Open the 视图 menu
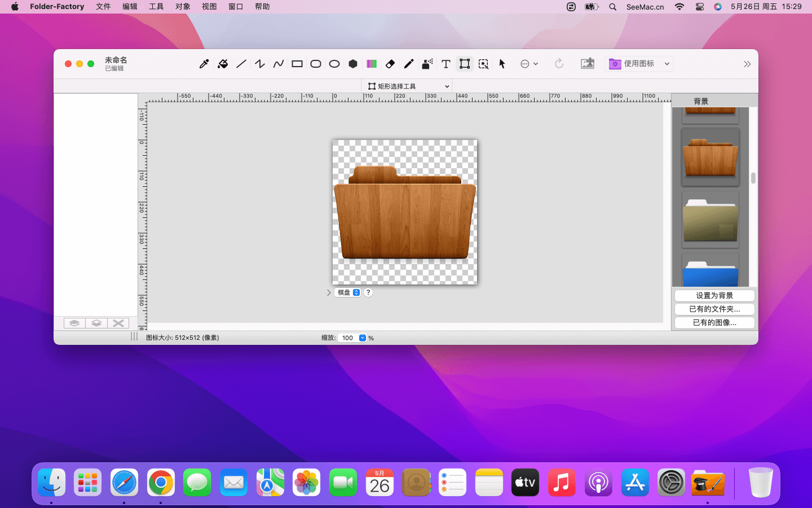812x508 pixels. point(209,7)
